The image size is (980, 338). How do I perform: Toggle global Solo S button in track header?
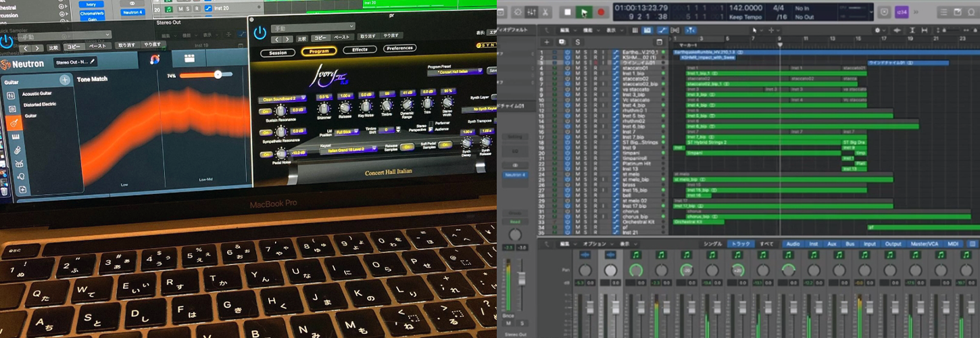pyautogui.click(x=578, y=41)
